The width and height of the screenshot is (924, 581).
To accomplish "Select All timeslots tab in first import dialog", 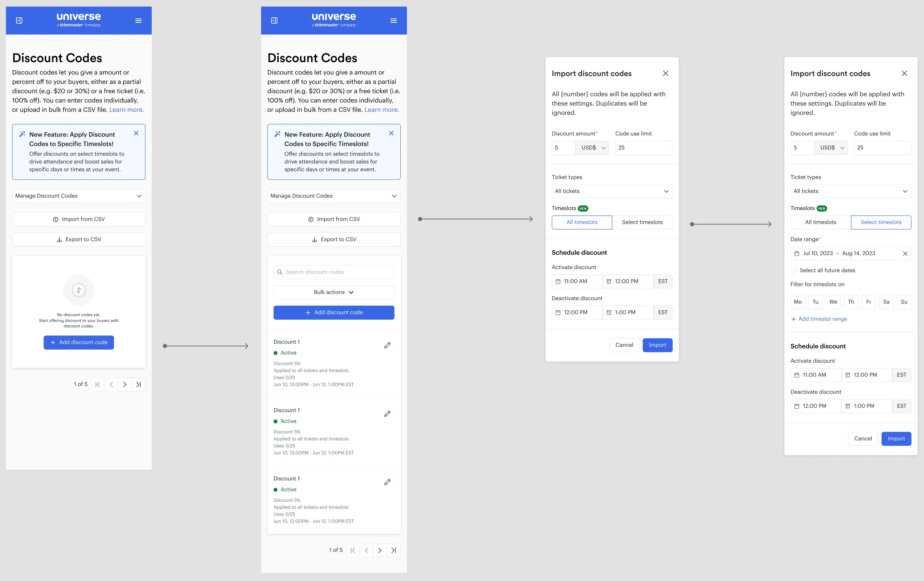I will click(x=581, y=222).
